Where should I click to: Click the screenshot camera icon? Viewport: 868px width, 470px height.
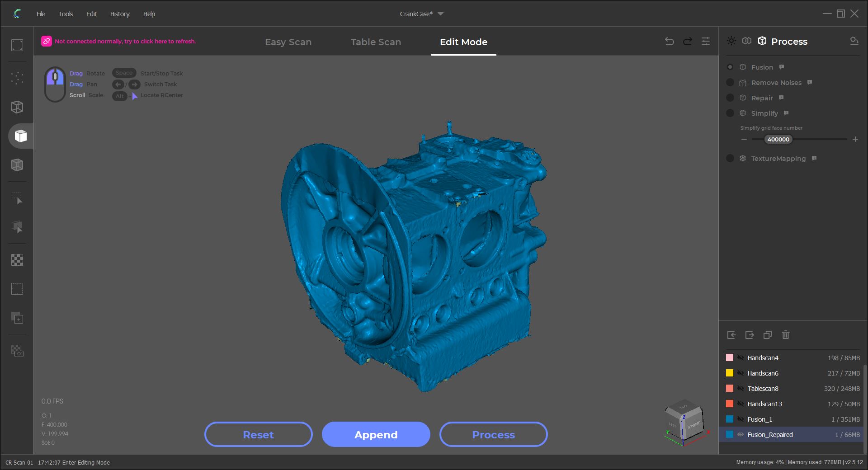(17, 351)
